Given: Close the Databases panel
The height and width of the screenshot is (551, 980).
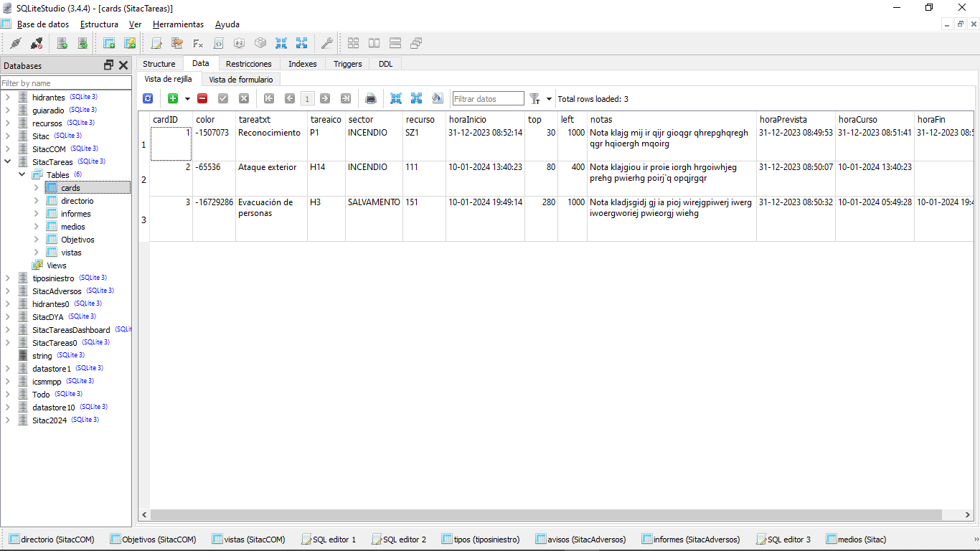Looking at the screenshot, I should point(123,65).
